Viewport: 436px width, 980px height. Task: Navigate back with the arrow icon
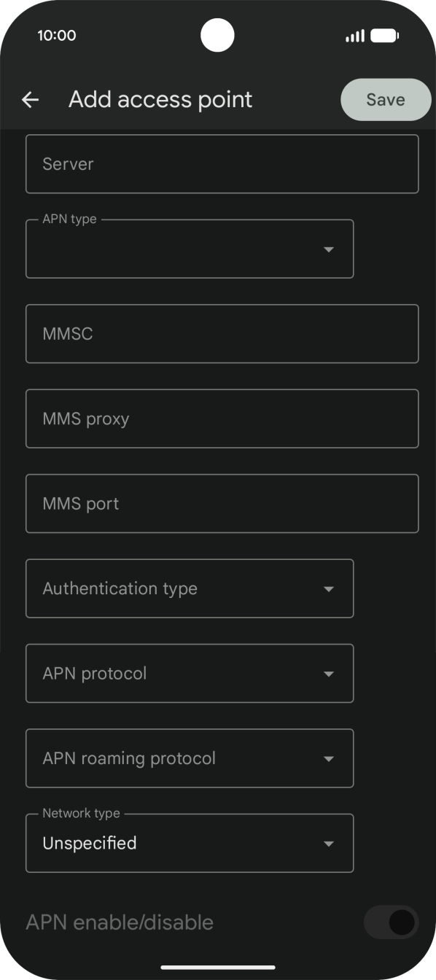coord(29,99)
